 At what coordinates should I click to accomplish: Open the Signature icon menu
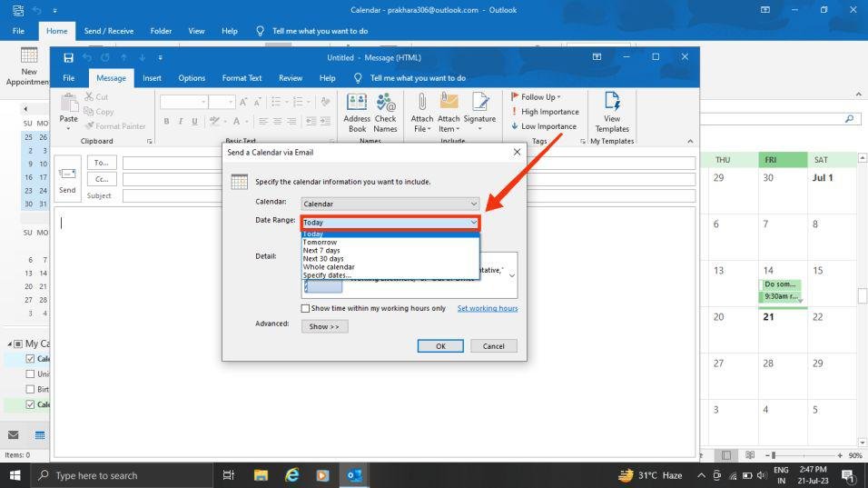[479, 113]
